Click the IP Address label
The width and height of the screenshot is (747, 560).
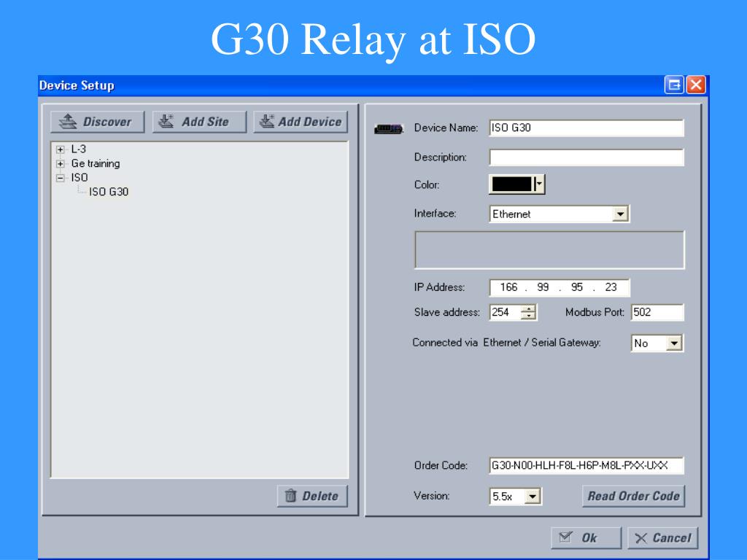click(x=439, y=287)
